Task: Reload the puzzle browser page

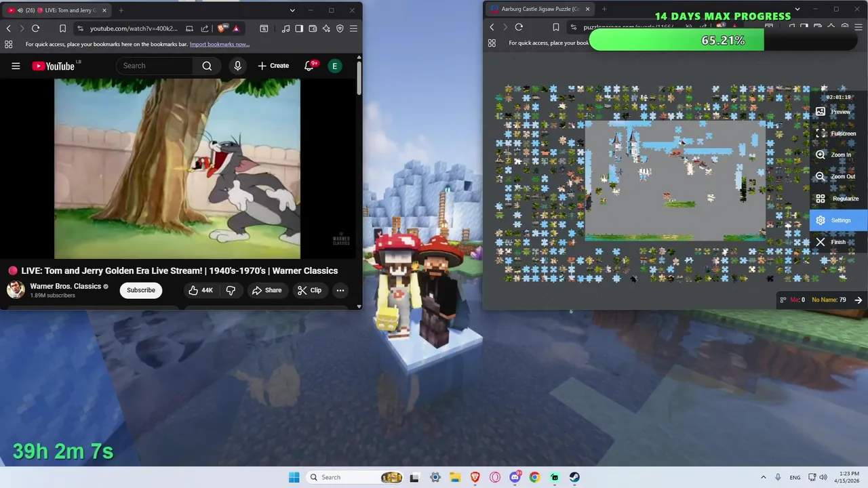Action: (x=519, y=27)
